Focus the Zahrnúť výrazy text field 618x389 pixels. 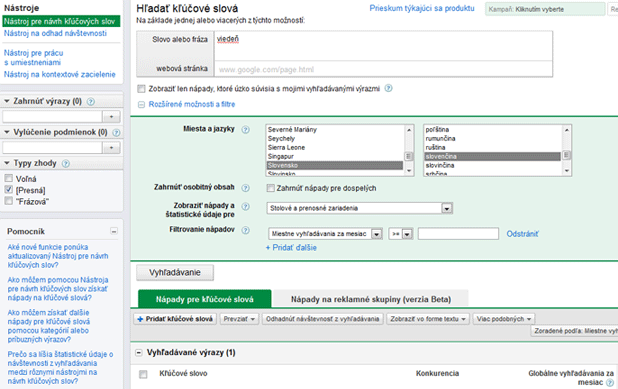(52, 117)
